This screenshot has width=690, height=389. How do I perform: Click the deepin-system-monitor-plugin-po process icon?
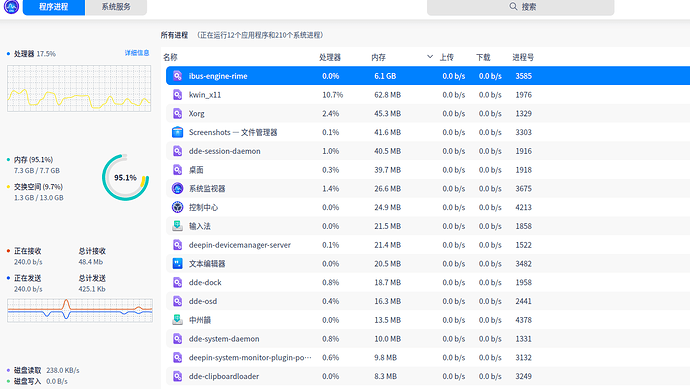177,357
